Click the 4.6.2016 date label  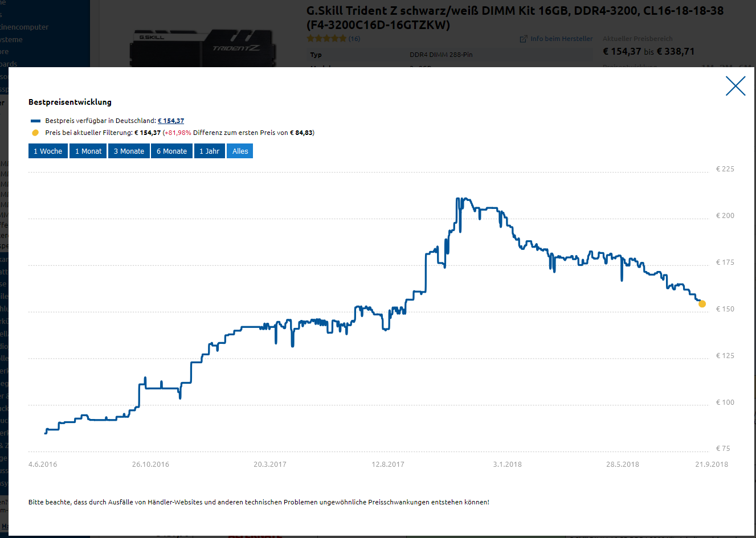click(x=43, y=465)
